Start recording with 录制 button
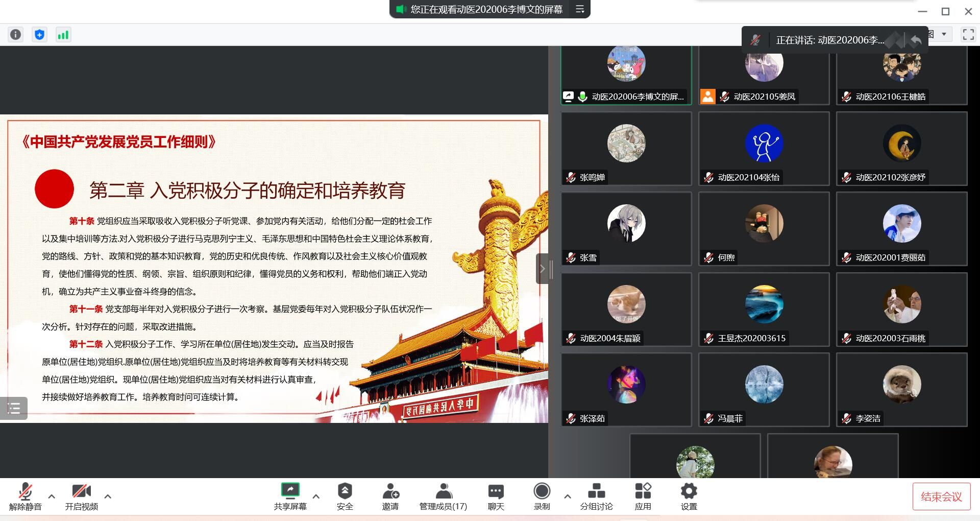Screen dimensions: 980x521 pos(542,496)
